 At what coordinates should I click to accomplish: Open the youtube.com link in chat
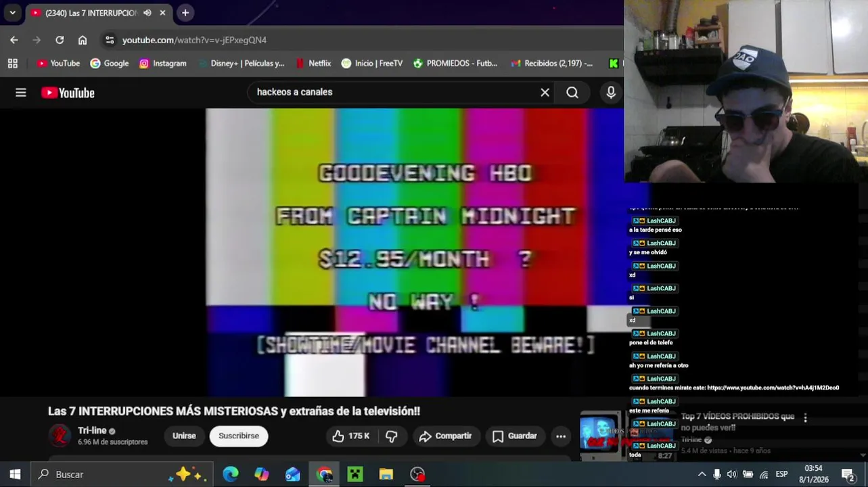pos(773,388)
